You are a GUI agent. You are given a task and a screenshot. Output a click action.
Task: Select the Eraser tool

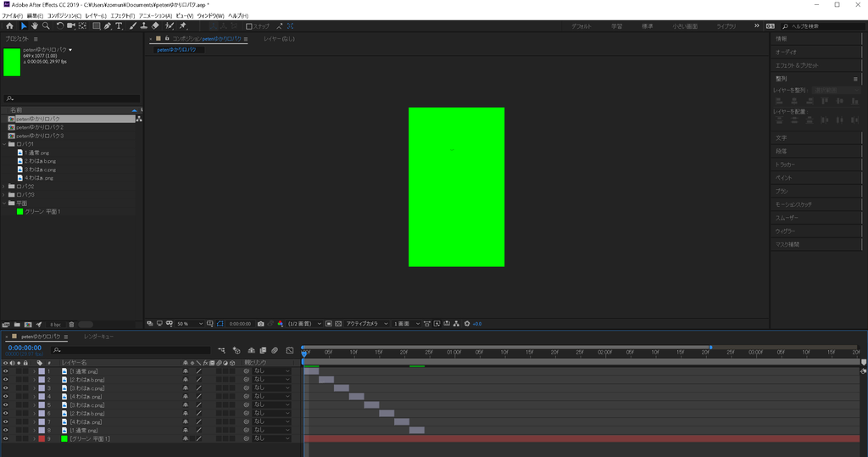156,26
